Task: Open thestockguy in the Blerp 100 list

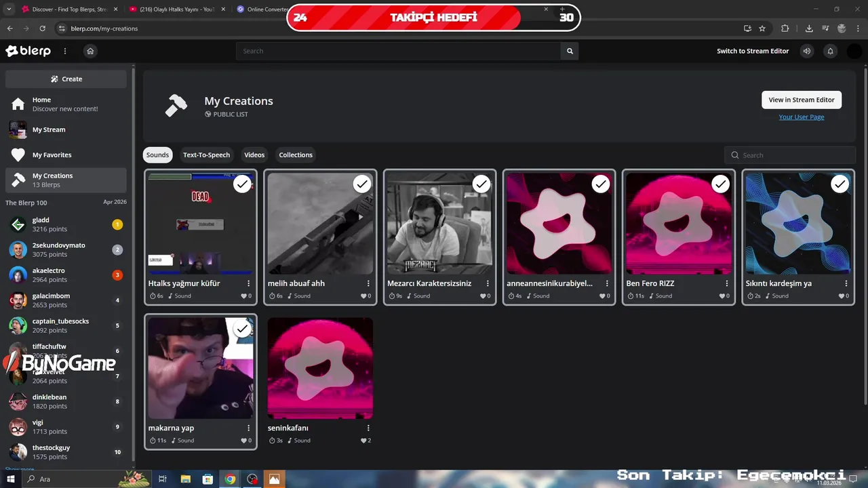Action: tap(66, 452)
